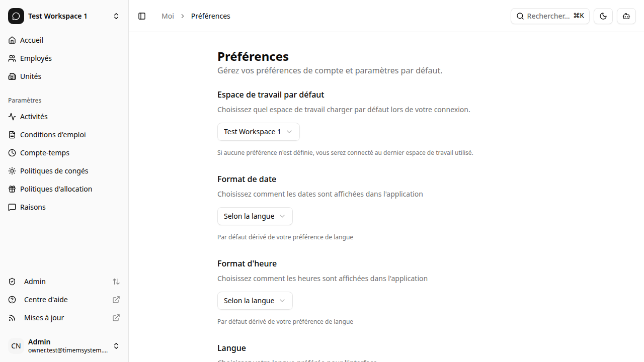The width and height of the screenshot is (644, 362).
Task: Go to Conditions d'emploi
Action: (52, 134)
